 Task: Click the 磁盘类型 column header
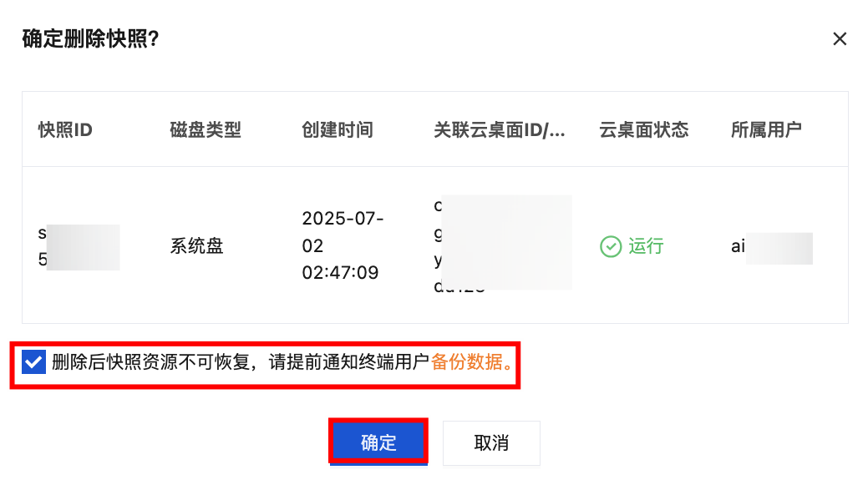pos(205,130)
